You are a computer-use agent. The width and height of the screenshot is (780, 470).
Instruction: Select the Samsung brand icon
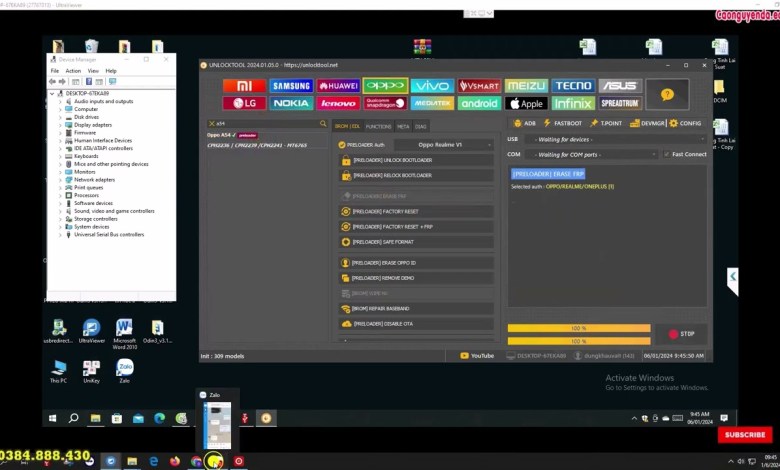click(292, 86)
